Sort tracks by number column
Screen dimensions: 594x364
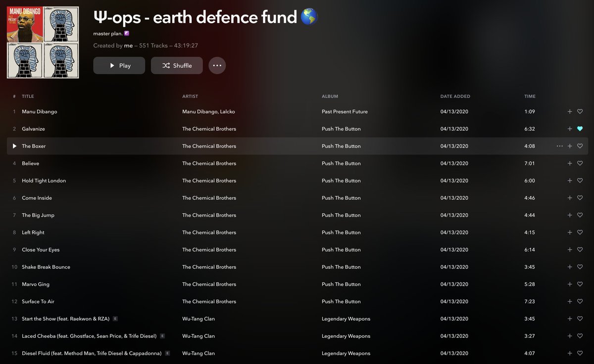click(14, 96)
